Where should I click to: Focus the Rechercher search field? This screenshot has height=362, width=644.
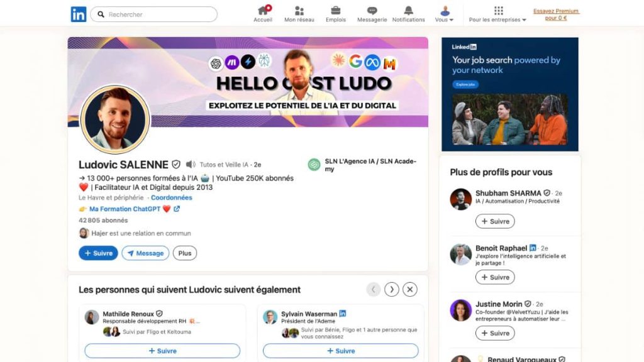tap(153, 14)
